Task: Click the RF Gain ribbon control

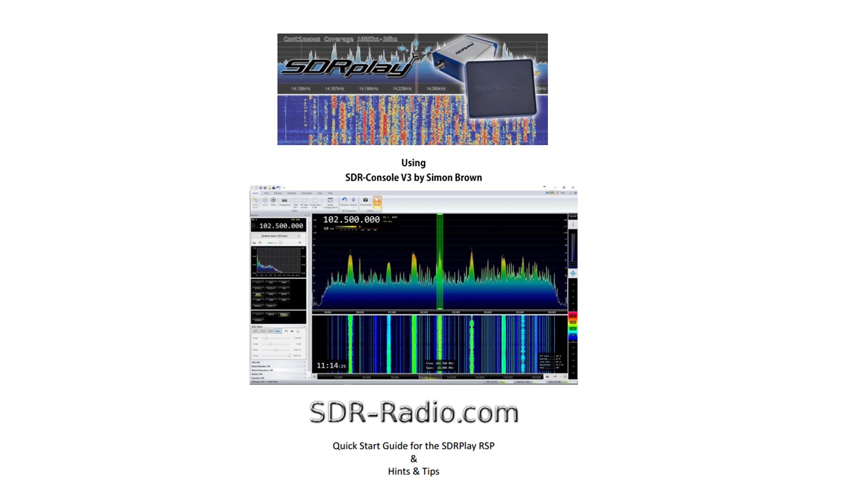Action: 304,203
